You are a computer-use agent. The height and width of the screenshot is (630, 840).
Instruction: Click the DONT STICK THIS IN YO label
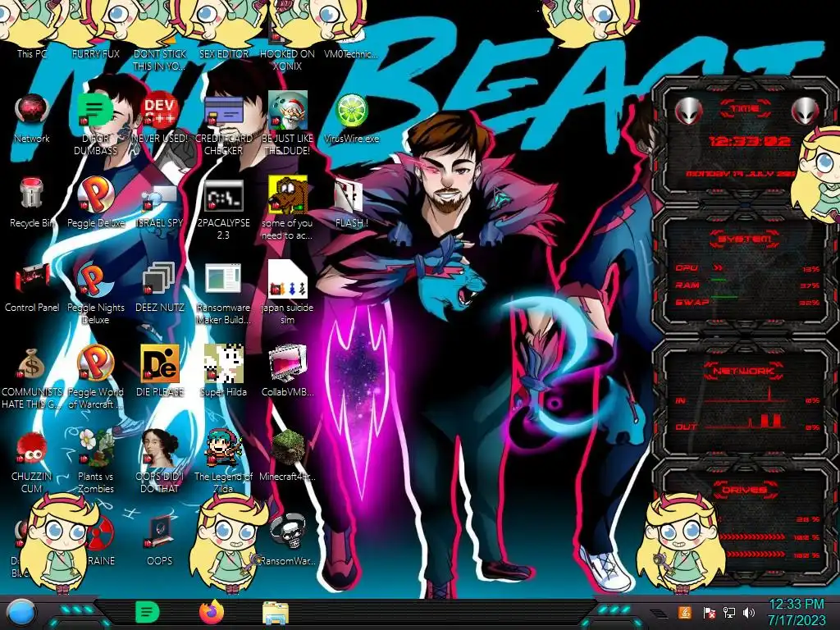point(160,60)
